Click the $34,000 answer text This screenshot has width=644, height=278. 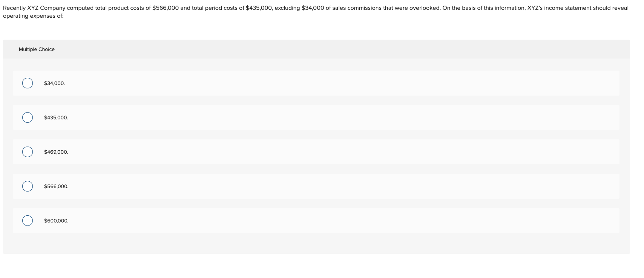pos(54,83)
